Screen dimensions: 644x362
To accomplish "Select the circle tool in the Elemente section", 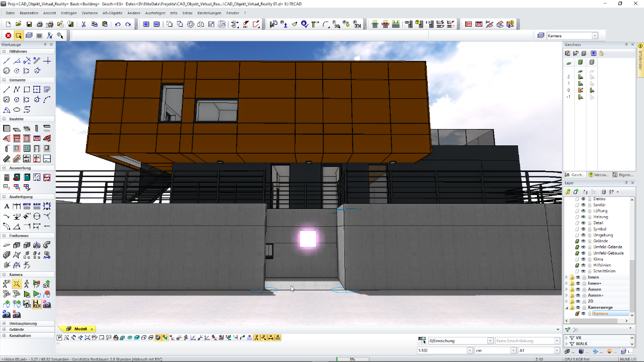I will 16,98.
